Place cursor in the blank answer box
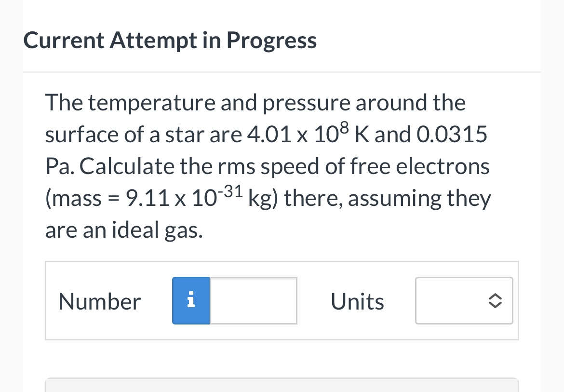The image size is (564, 392). click(x=253, y=300)
